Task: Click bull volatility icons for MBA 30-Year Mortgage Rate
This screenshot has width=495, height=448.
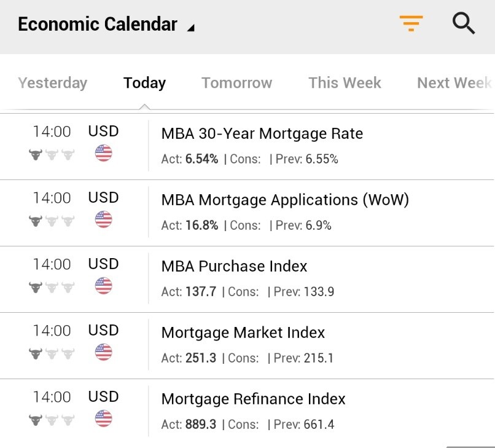Action: [x=52, y=154]
